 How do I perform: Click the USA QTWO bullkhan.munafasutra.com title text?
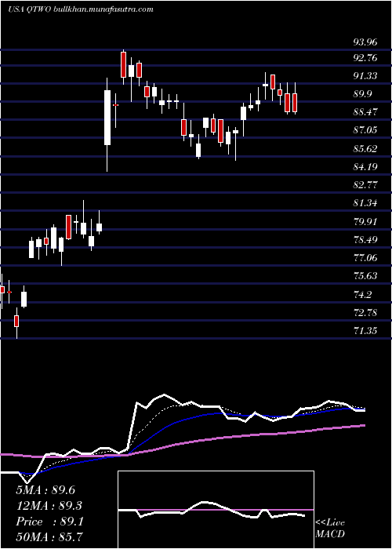[x=81, y=9]
